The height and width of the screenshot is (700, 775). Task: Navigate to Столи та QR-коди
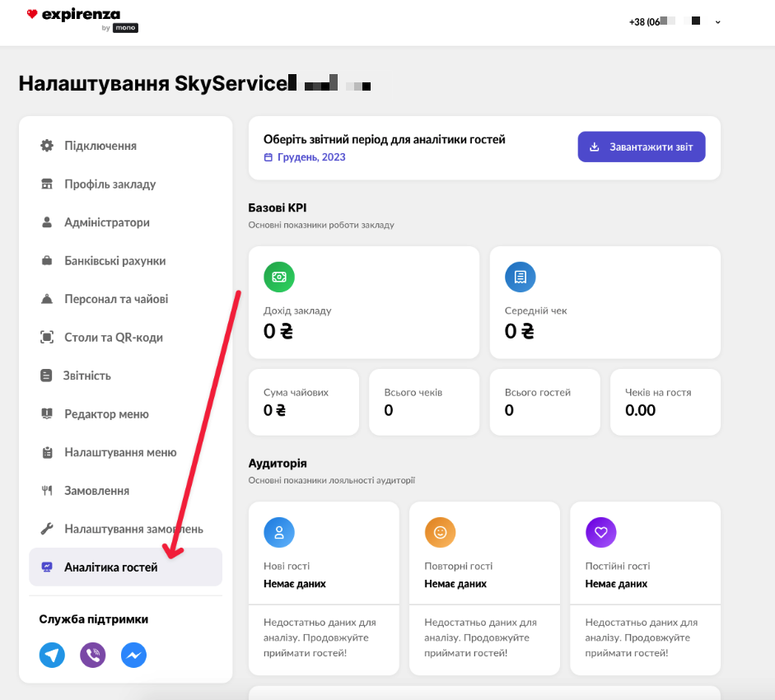tap(113, 338)
